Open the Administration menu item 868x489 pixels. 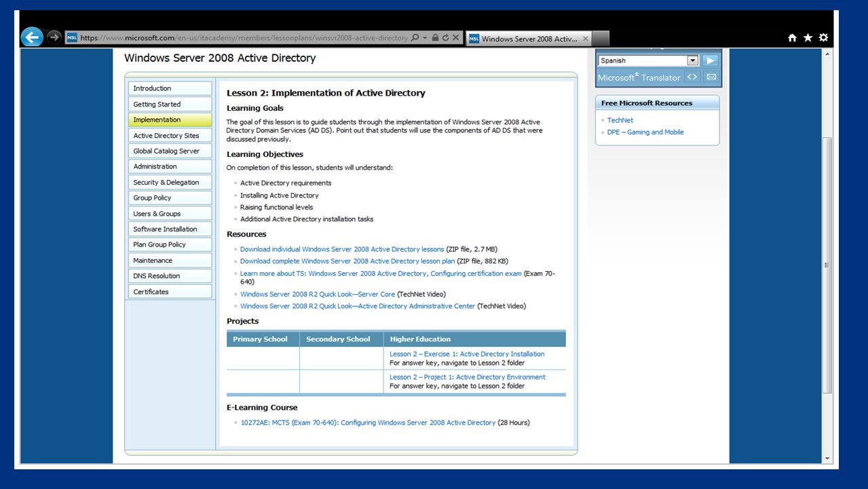pos(170,166)
